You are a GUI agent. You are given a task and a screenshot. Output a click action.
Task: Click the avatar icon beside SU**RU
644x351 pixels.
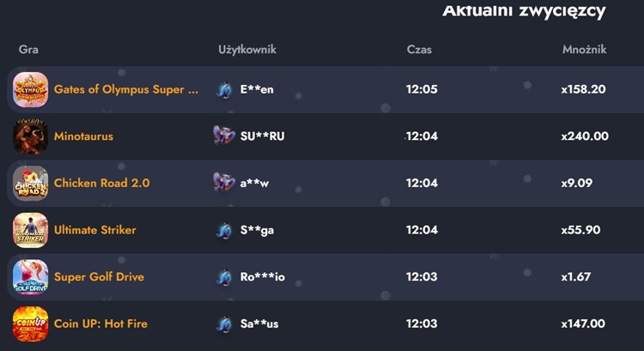(224, 136)
